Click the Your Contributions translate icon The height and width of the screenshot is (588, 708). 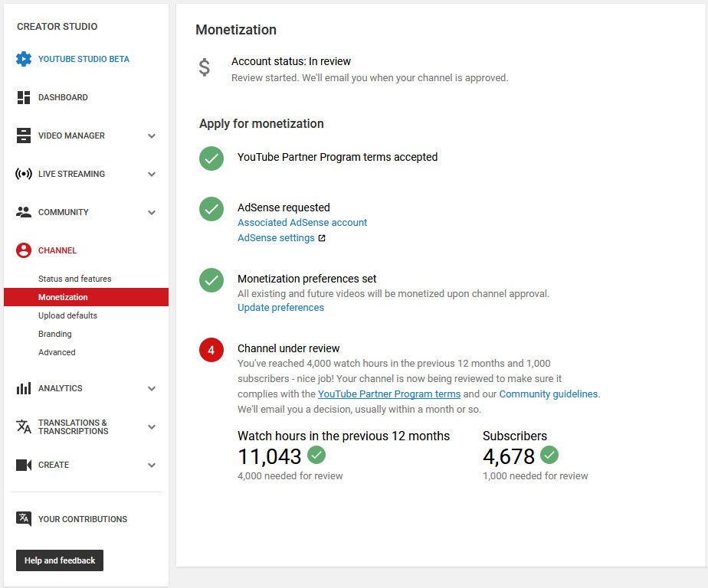click(24, 519)
